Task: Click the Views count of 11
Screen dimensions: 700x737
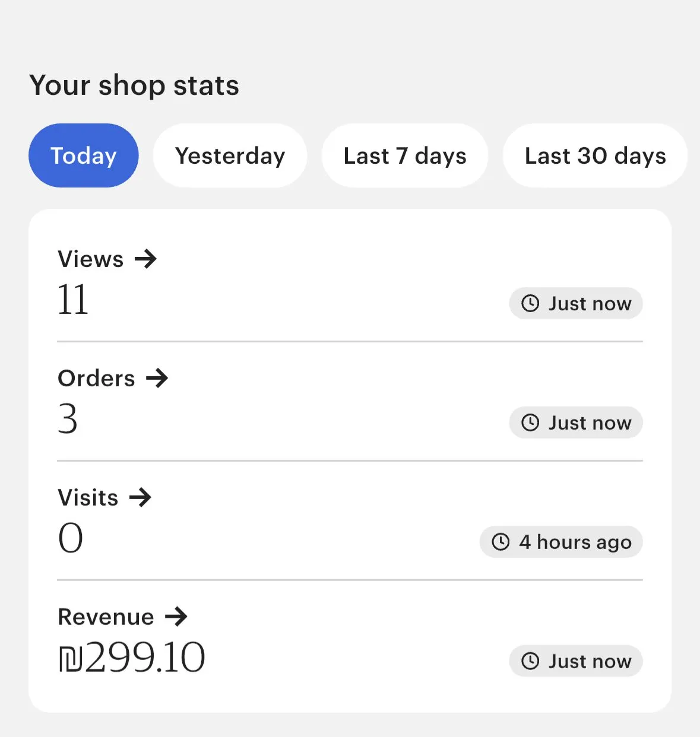Action: [73, 300]
